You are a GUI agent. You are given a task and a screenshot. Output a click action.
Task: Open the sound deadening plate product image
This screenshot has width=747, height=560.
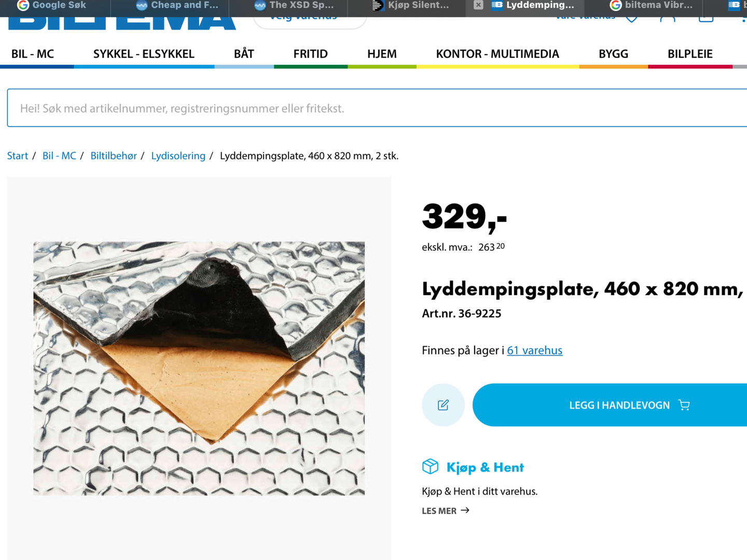pos(199,368)
